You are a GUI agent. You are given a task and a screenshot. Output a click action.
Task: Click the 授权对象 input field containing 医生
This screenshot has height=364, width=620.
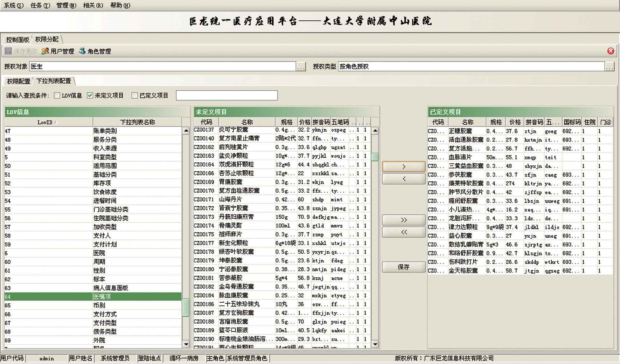(x=163, y=66)
